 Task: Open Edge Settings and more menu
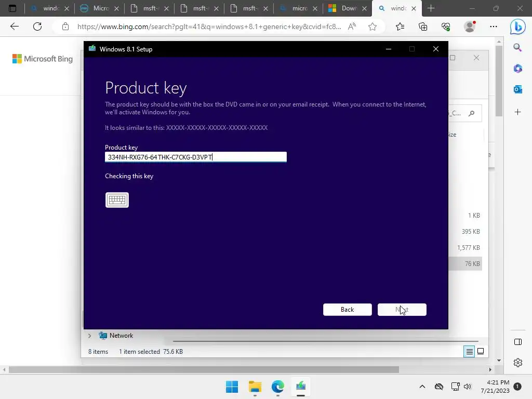coord(494,26)
